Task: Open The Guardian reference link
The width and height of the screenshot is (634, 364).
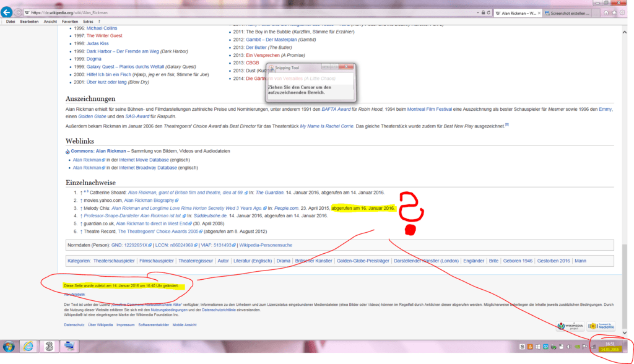Action: (x=270, y=193)
